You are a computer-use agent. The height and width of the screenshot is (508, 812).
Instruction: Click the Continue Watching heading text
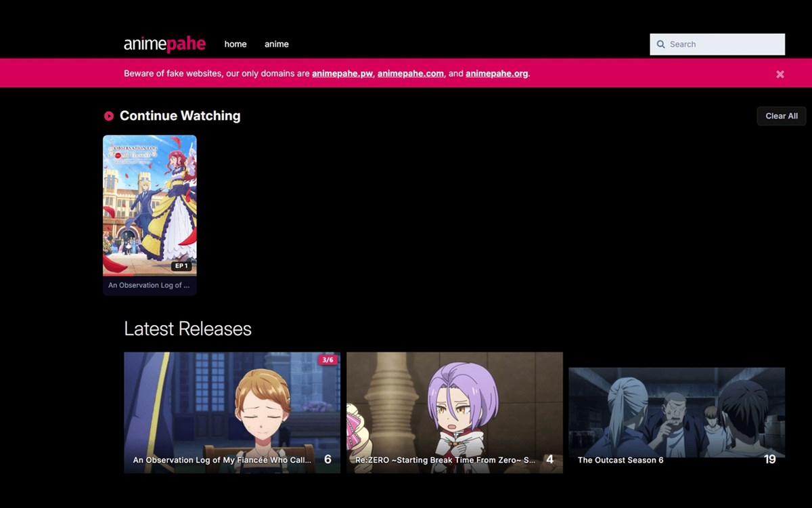point(180,116)
